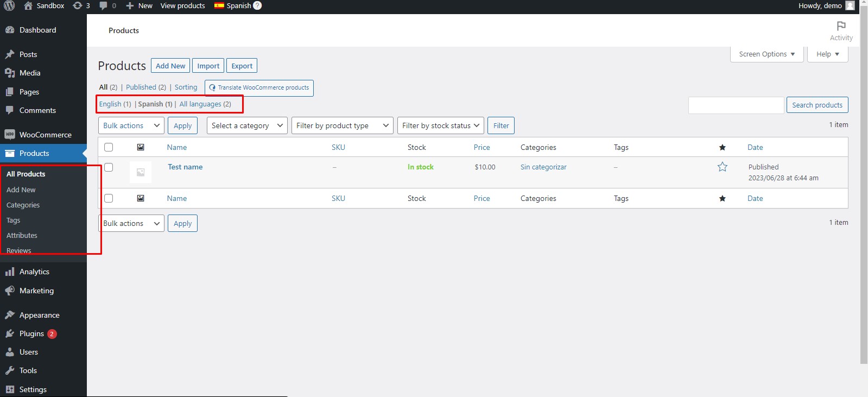868x397 pixels.
Task: Show Published products filter
Action: coord(141,87)
